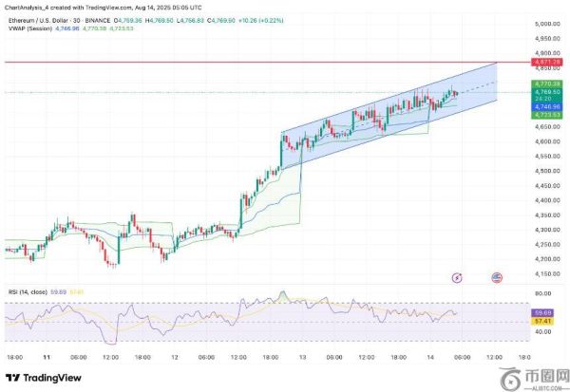Click the VWAP (Session) indicator label
The image size is (570, 392).
pos(30,28)
